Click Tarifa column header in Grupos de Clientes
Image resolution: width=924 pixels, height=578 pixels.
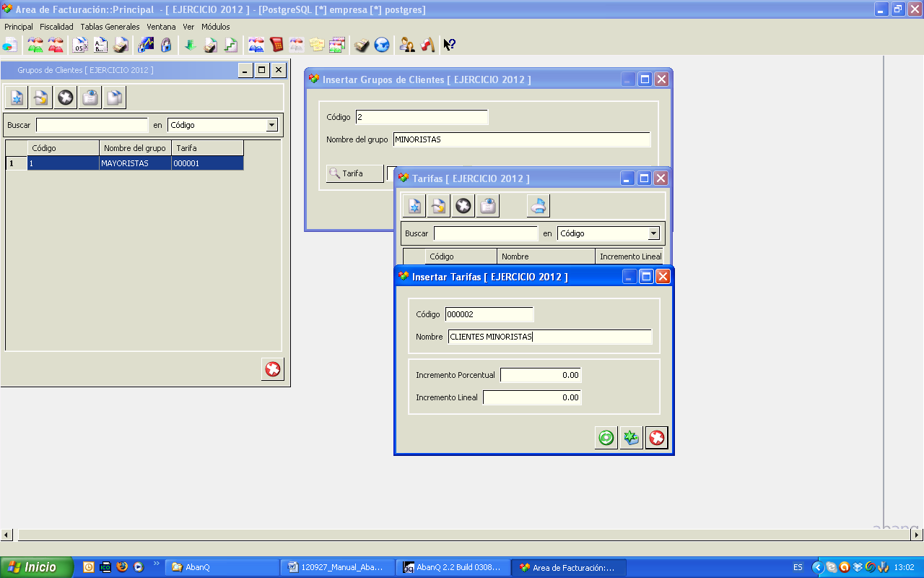[208, 148]
